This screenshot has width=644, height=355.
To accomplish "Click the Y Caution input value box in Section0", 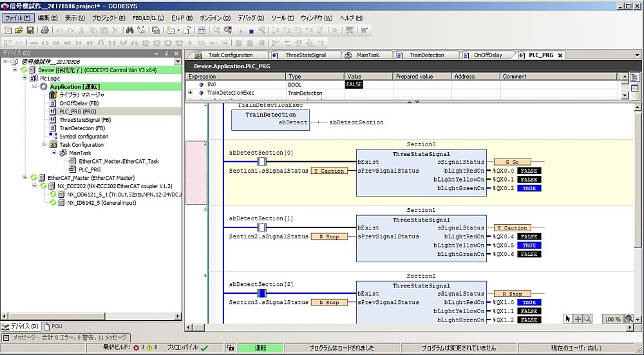I will click(329, 171).
